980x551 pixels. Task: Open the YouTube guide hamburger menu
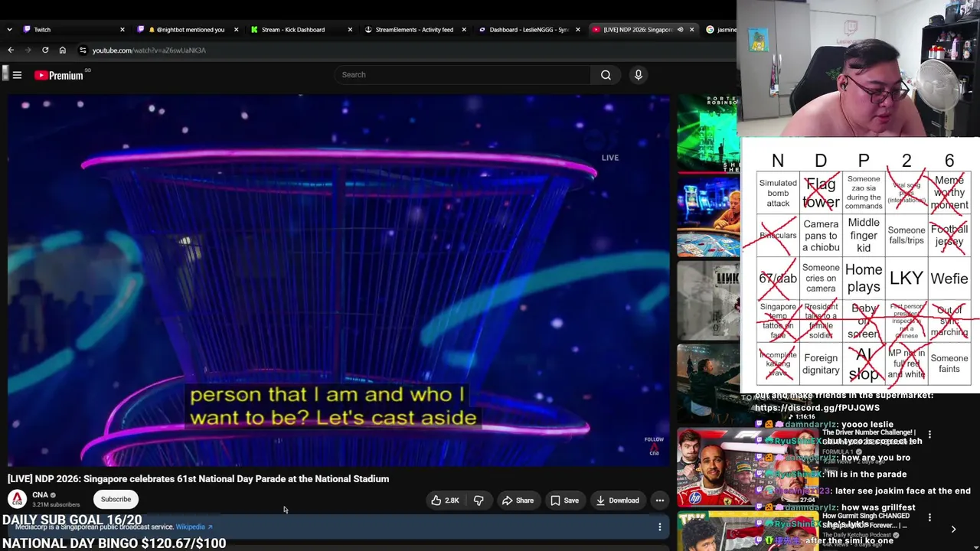[x=17, y=75]
